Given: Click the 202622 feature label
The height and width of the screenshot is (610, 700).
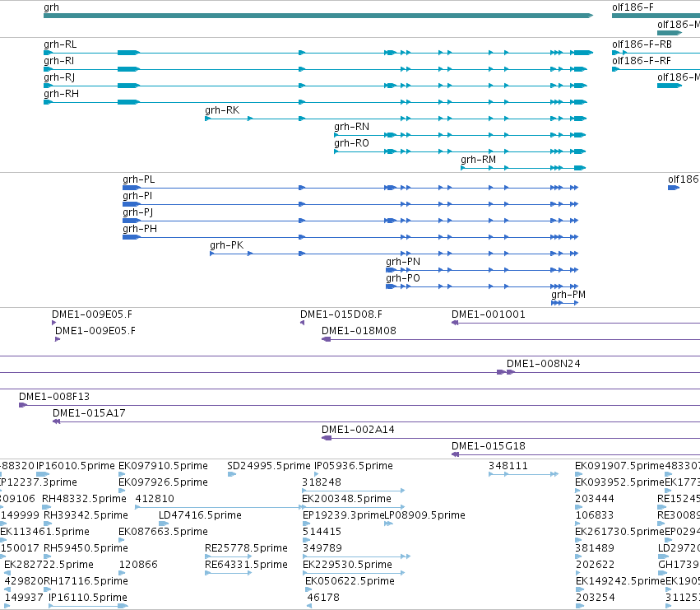Looking at the screenshot, I should 595,565.
